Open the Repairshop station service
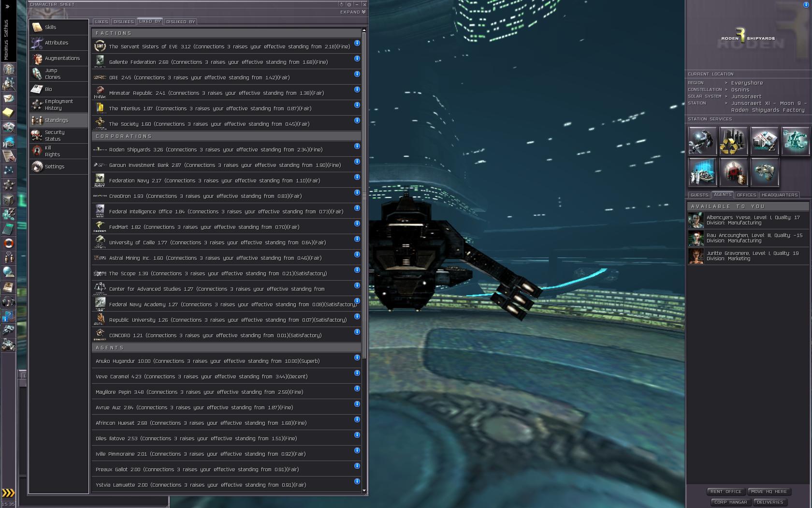812x508 pixels. tap(702, 141)
